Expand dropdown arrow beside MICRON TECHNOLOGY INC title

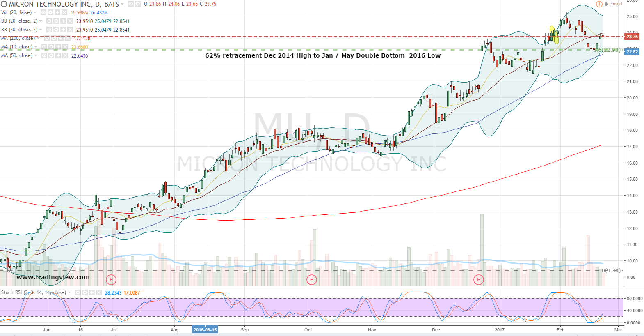coord(122,4)
